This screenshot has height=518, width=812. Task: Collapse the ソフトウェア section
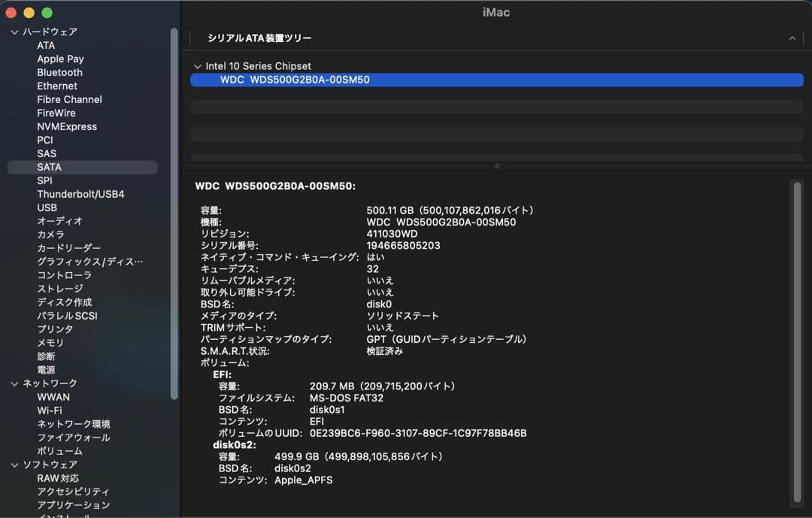(x=13, y=464)
